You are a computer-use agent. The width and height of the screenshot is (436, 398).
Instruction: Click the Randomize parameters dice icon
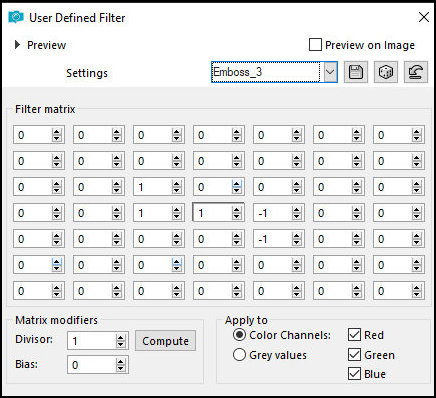pos(386,72)
